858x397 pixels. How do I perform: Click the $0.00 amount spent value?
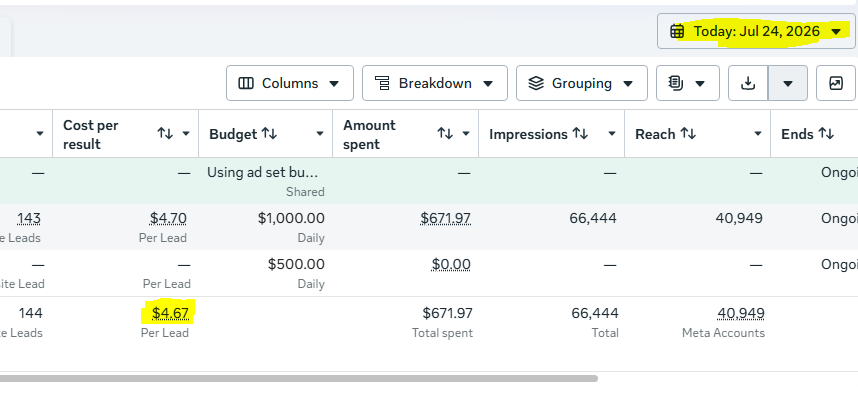451,265
